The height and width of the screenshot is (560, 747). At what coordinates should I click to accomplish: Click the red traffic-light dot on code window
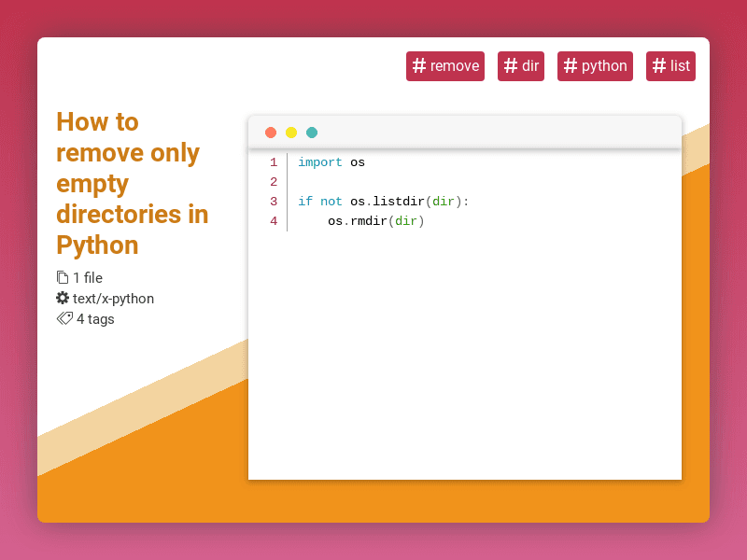270,133
